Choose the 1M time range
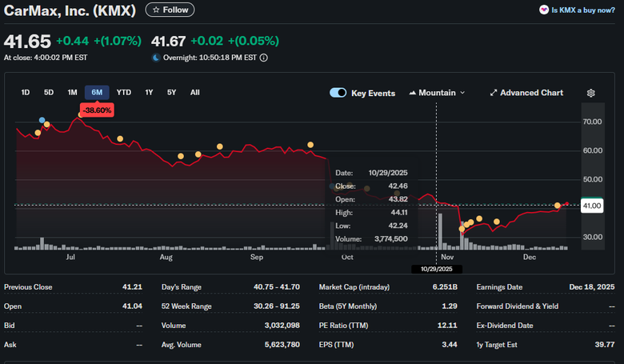624x364 pixels. pos(72,93)
